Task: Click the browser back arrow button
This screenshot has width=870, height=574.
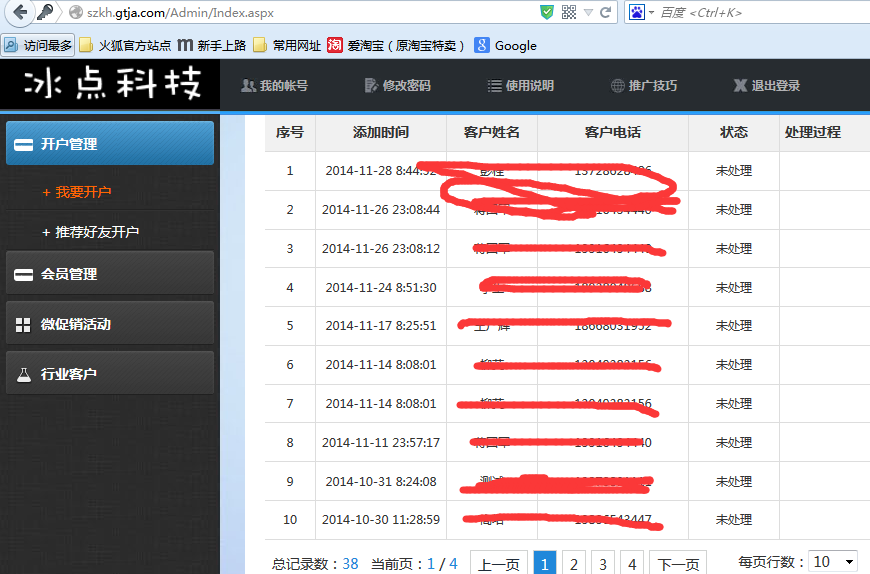Action: 20,12
